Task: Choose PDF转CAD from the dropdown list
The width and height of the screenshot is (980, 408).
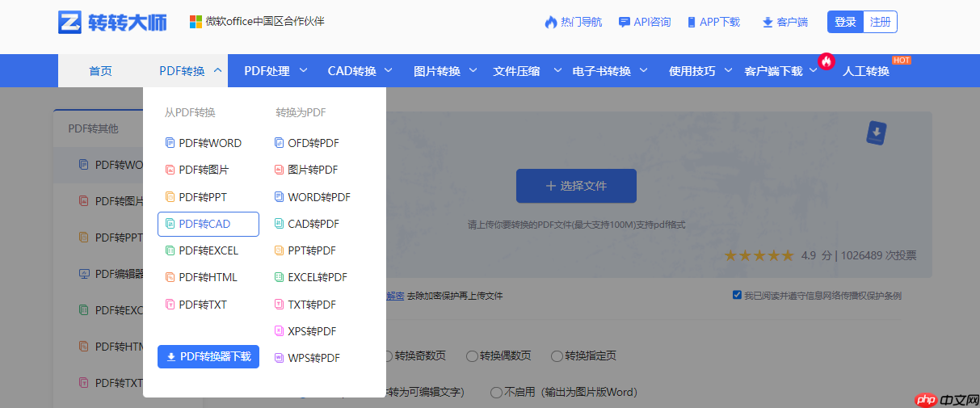Action: [208, 224]
